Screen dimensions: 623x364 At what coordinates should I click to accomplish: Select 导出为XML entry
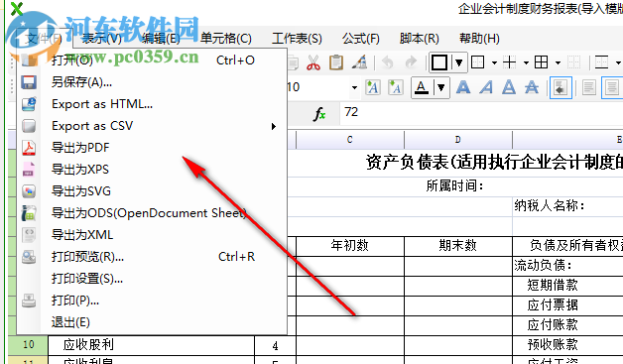(152, 235)
